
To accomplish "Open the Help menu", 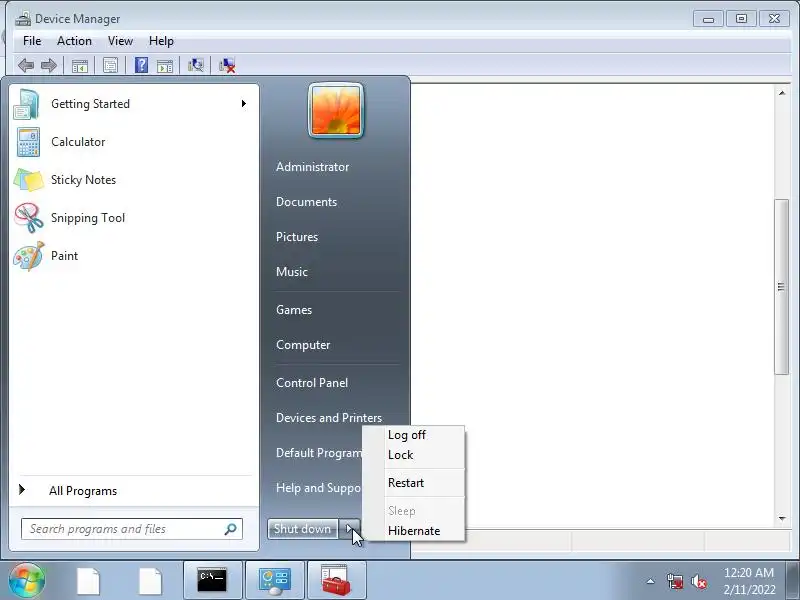I will tap(161, 41).
